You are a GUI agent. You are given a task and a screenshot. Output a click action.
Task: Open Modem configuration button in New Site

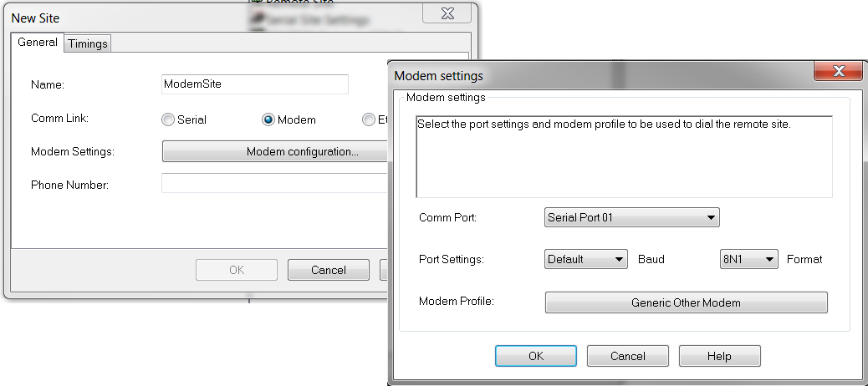pos(275,151)
